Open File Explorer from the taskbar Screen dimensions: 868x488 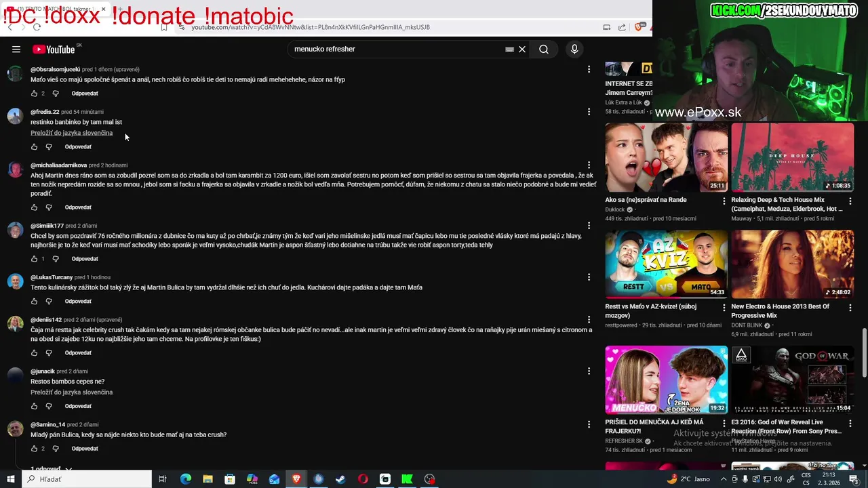pyautogui.click(x=208, y=479)
